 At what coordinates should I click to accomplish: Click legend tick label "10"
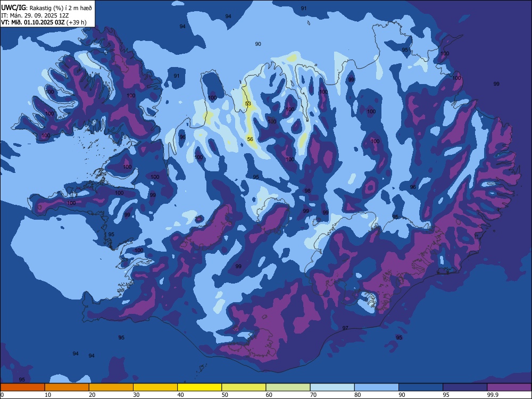click(48, 395)
